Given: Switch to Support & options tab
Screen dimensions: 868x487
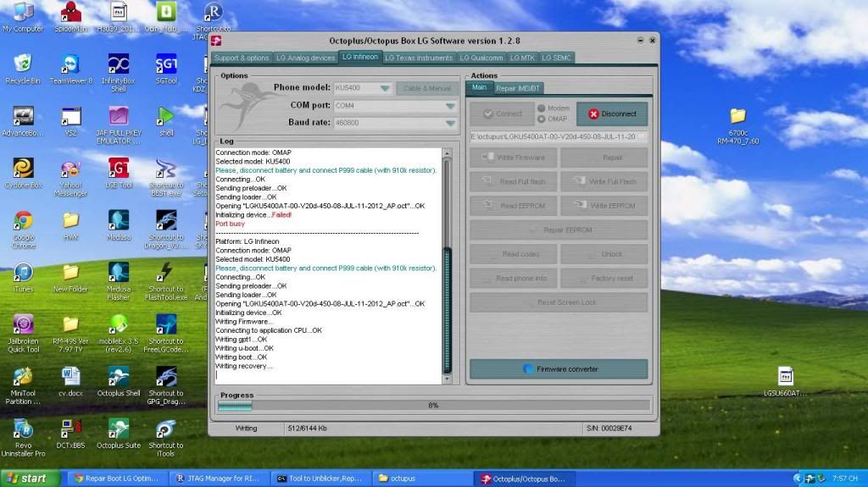Looking at the screenshot, I should pyautogui.click(x=242, y=58).
